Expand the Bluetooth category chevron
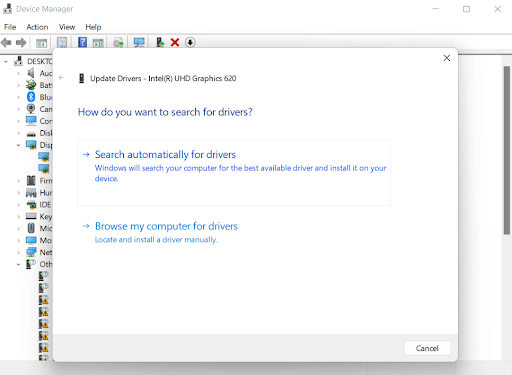Image resolution: width=512 pixels, height=375 pixels. (19, 97)
